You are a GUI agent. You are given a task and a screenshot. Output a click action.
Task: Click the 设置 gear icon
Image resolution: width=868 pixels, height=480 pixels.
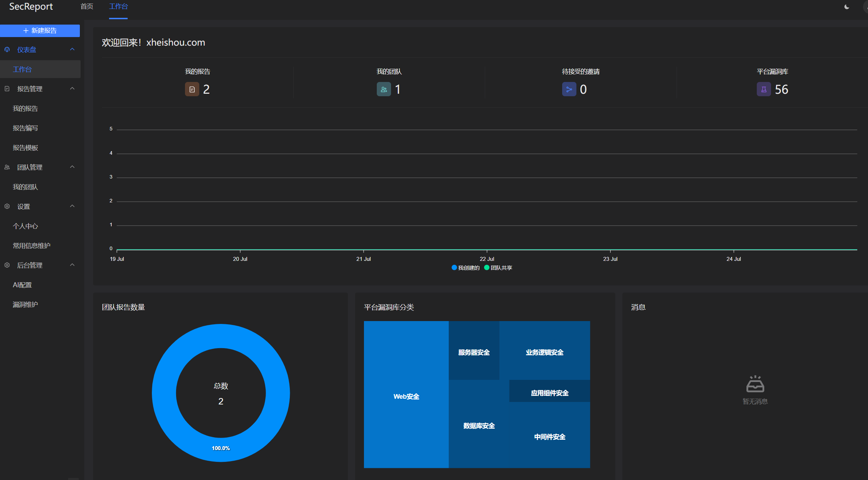[7, 206]
